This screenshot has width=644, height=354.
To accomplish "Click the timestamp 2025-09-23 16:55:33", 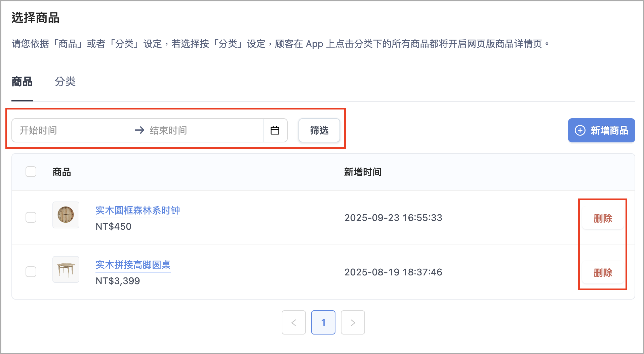I will [393, 218].
